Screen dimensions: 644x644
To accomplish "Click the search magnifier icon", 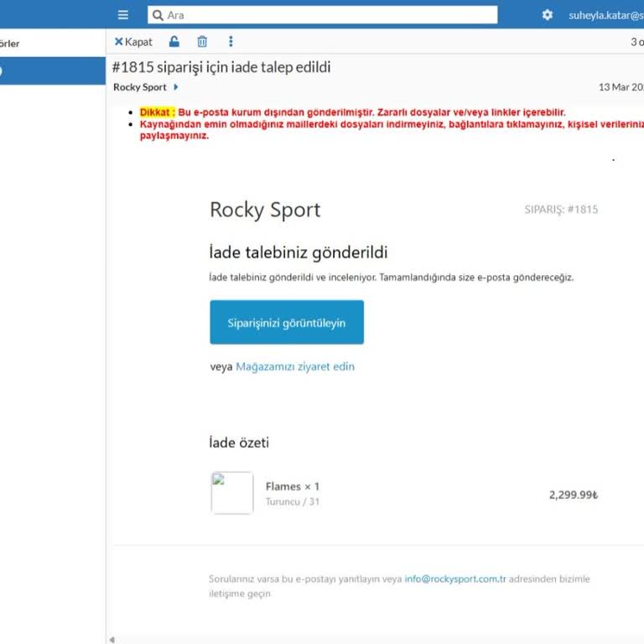I will click(x=158, y=15).
